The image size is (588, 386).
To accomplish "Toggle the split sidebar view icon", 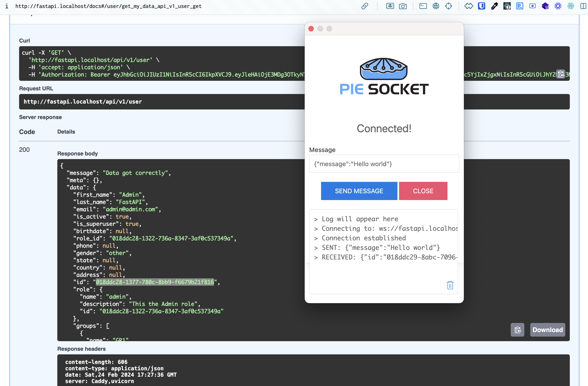I will point(583,6).
